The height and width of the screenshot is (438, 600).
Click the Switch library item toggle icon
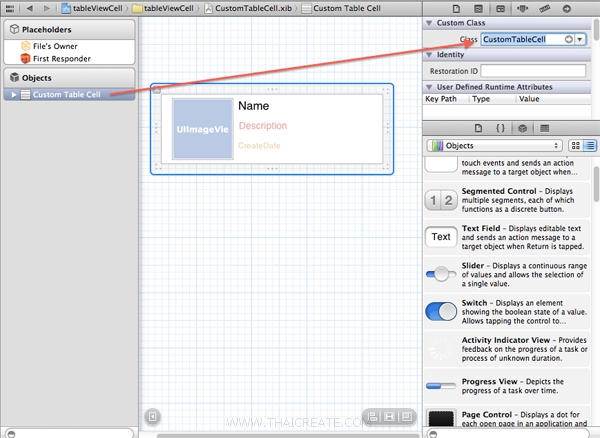tap(441, 311)
